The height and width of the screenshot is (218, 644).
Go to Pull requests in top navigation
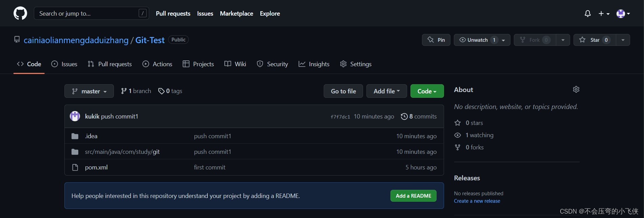click(173, 14)
